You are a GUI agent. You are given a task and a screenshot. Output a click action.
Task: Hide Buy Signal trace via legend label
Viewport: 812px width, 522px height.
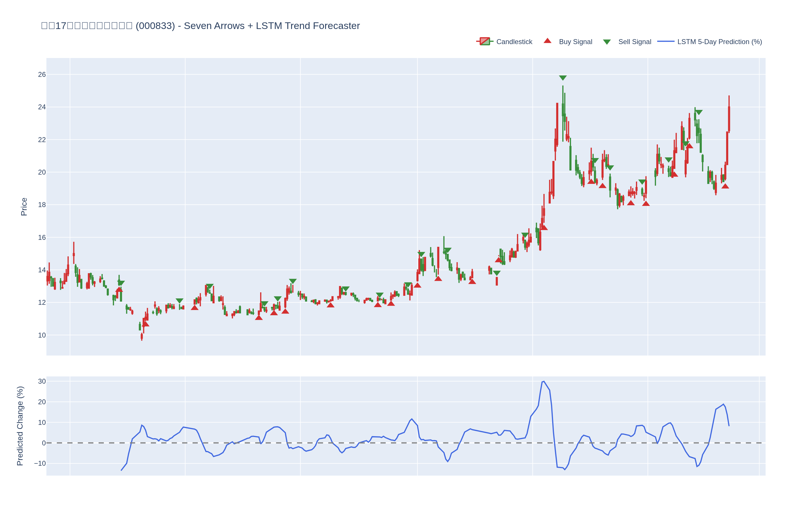575,42
